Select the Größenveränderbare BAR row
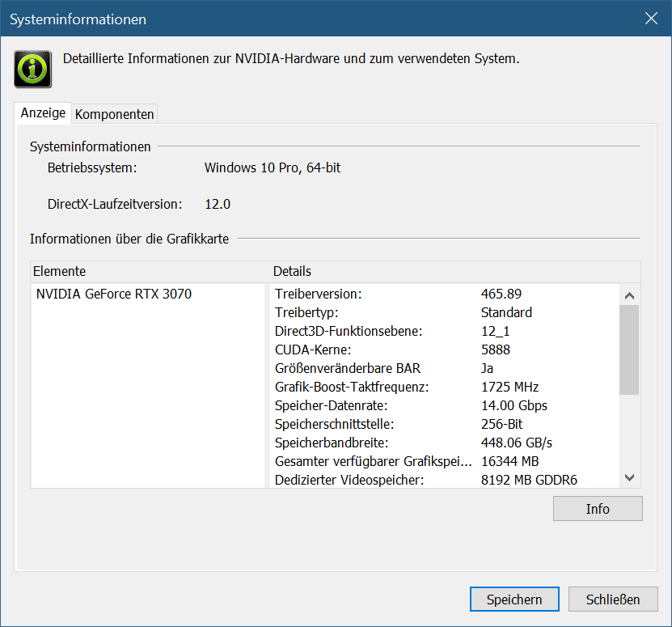This screenshot has height=627, width=672. (x=445, y=368)
